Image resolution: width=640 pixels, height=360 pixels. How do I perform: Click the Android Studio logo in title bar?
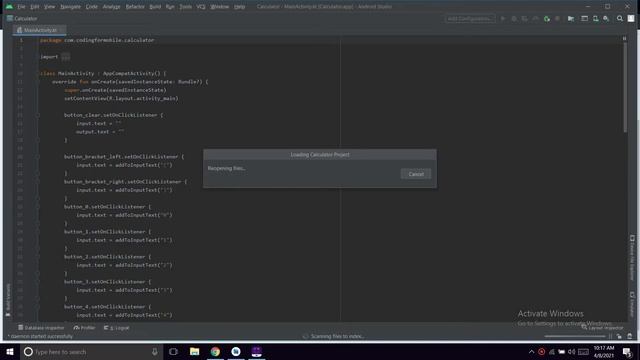click(x=9, y=7)
